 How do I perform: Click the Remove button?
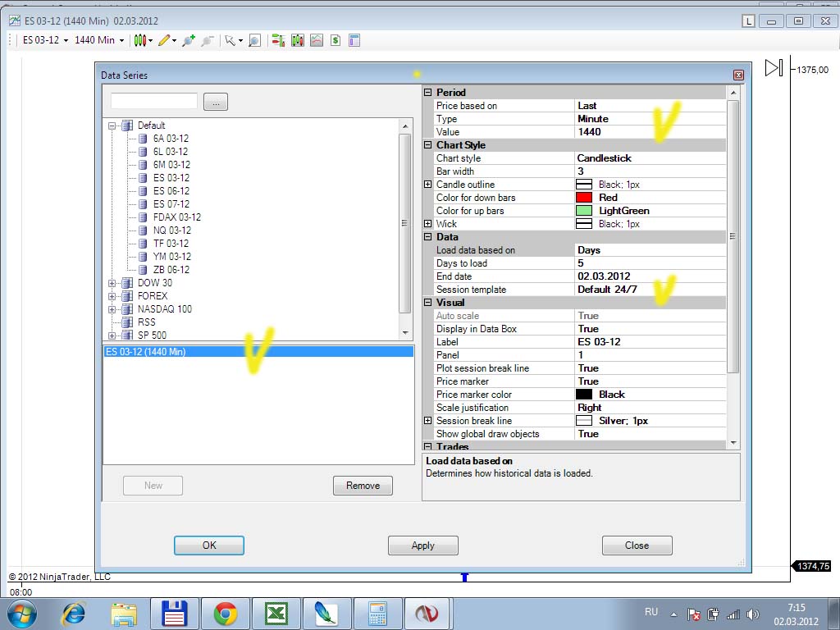click(363, 486)
